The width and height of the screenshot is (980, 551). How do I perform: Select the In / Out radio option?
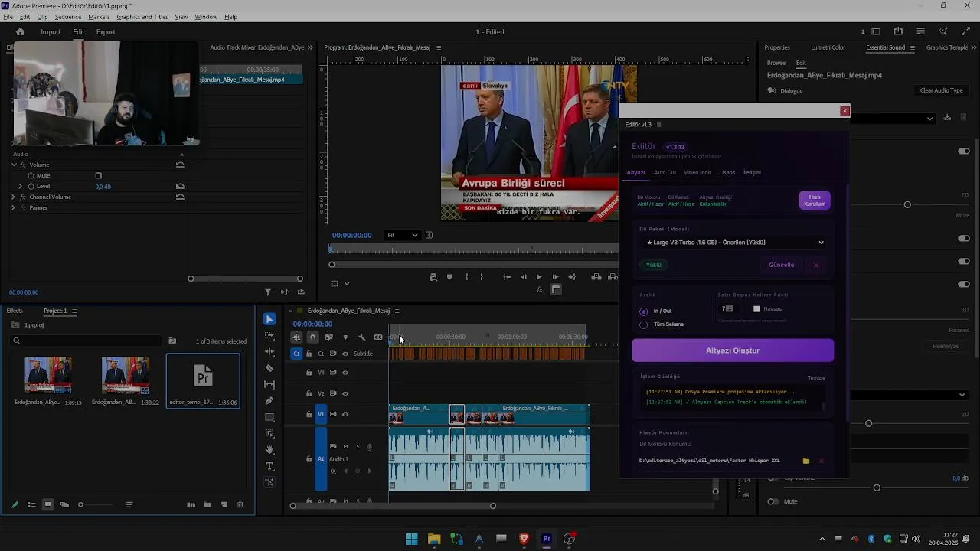point(643,311)
